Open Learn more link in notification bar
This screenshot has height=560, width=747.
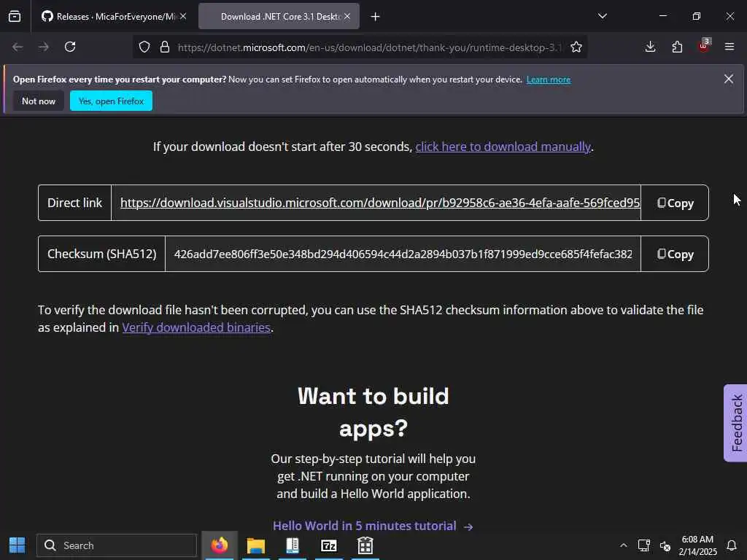[549, 79]
